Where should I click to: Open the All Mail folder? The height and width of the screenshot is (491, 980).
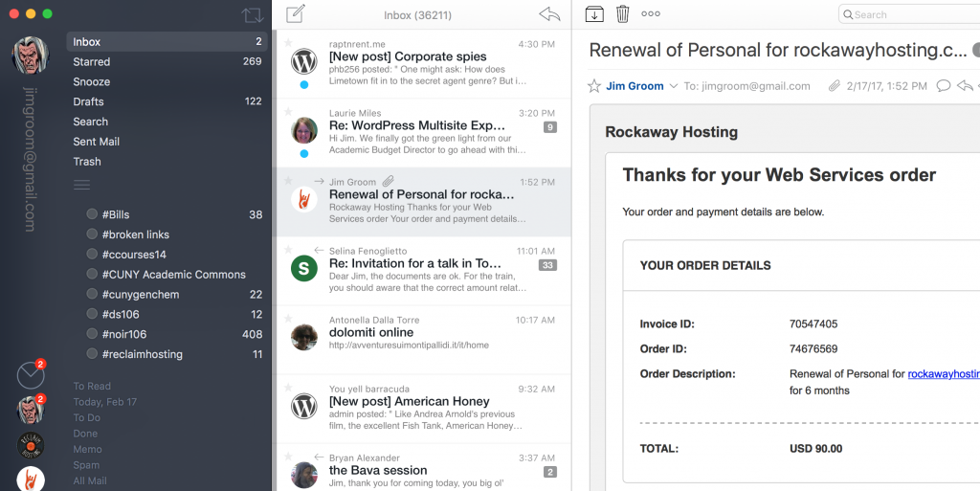pyautogui.click(x=90, y=481)
